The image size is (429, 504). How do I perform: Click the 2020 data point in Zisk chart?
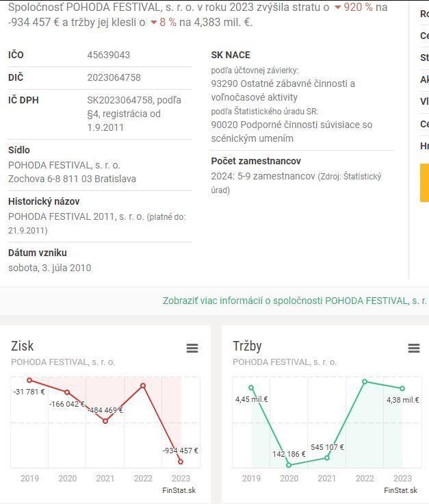pyautogui.click(x=67, y=392)
